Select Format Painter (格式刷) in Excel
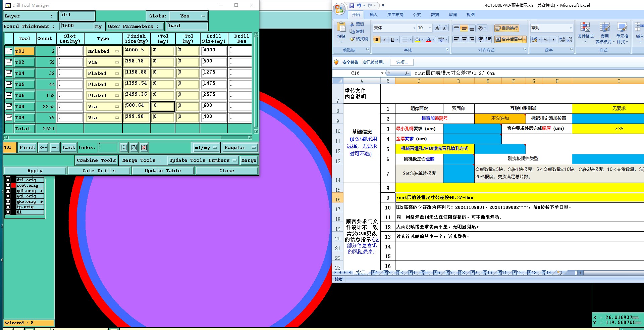The height and width of the screenshot is (330, 644). click(x=359, y=39)
